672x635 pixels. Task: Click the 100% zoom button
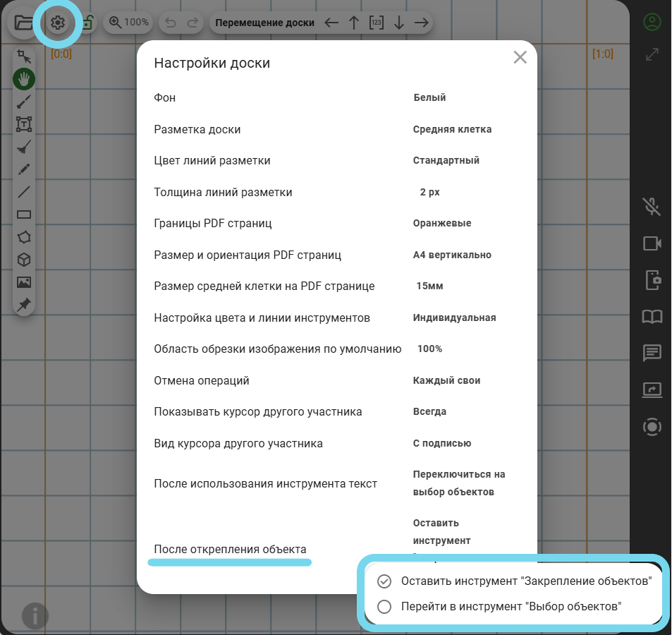point(129,23)
